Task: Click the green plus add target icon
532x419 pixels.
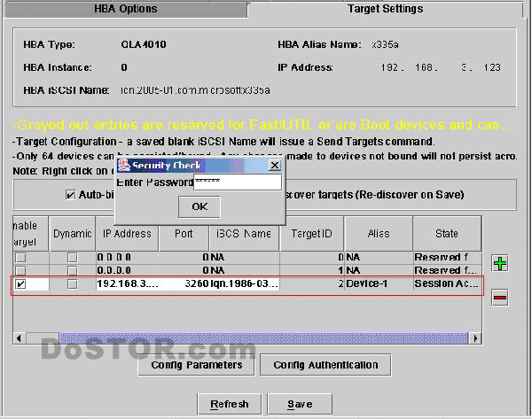Action: coord(499,263)
